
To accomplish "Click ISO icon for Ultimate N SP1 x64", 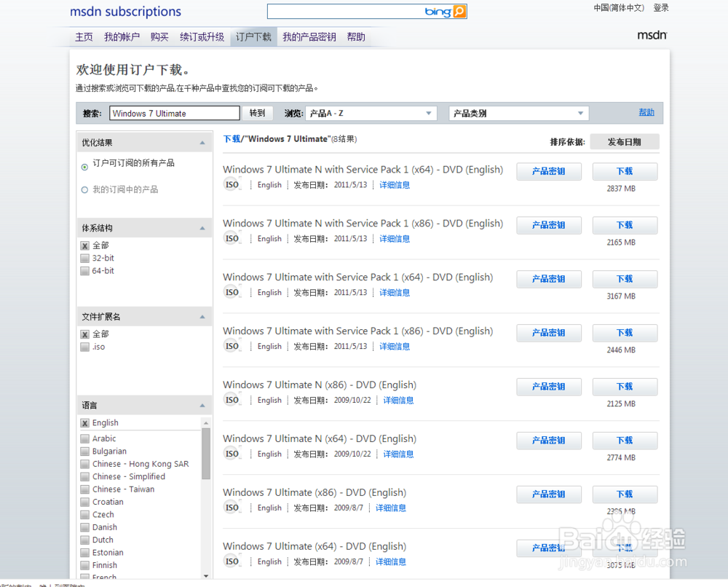I will click(232, 184).
